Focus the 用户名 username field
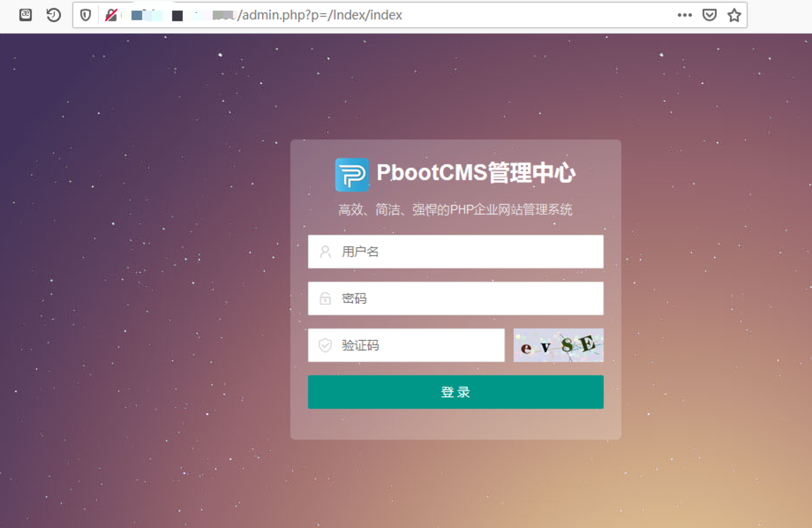 (x=455, y=252)
